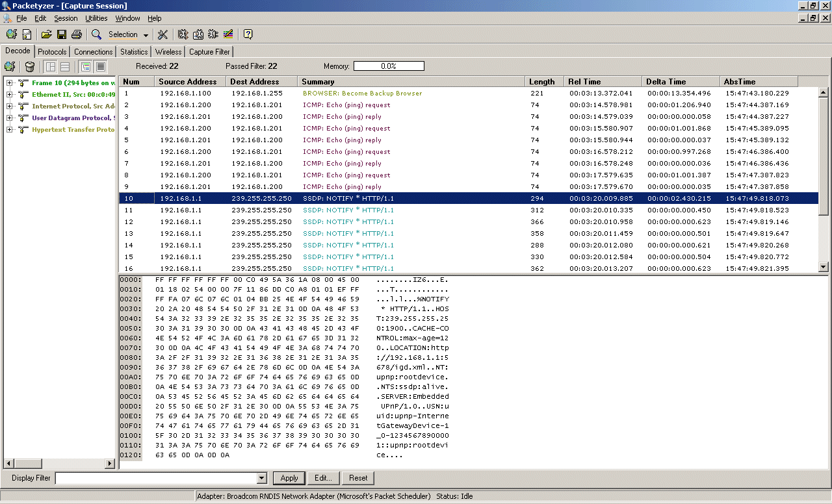Select the Frame 10 tree item

tap(73, 82)
